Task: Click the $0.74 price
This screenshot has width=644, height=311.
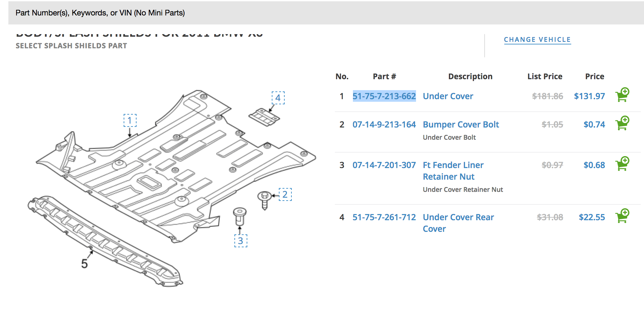Action: click(x=594, y=124)
